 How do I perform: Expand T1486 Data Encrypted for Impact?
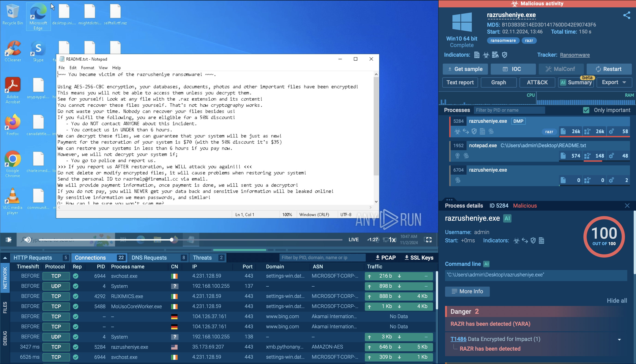(619, 340)
